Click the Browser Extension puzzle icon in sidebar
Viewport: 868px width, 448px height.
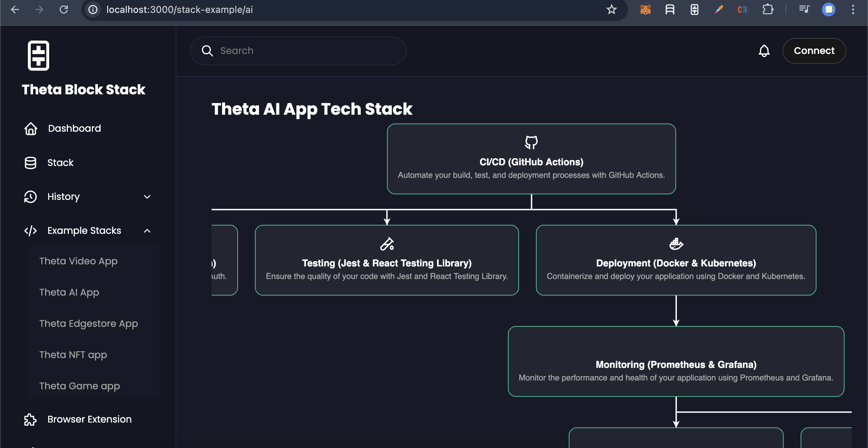tap(31, 419)
